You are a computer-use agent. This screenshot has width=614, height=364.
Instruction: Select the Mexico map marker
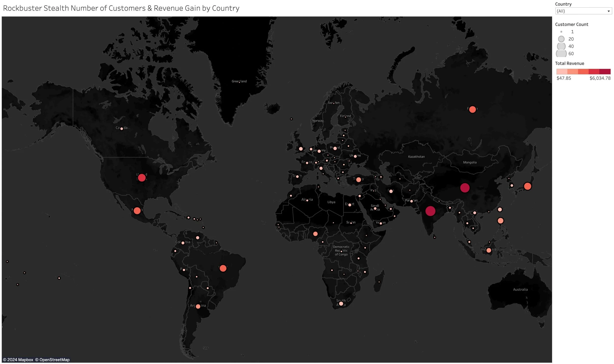pos(137,210)
